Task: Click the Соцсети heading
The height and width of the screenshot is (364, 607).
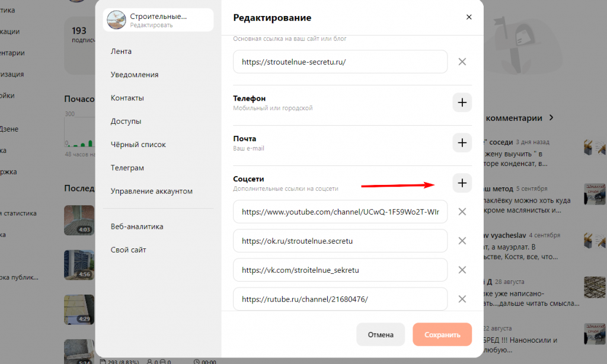Action: click(248, 179)
